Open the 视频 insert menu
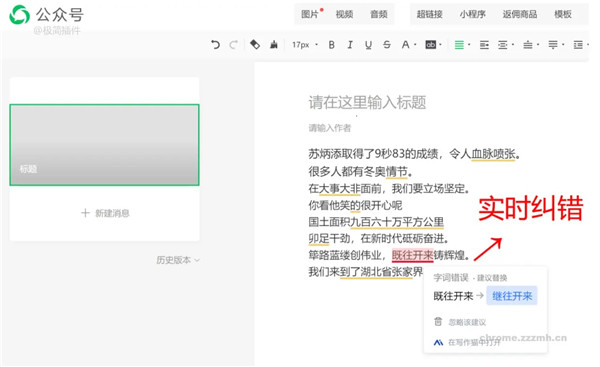600x367 pixels. (344, 14)
